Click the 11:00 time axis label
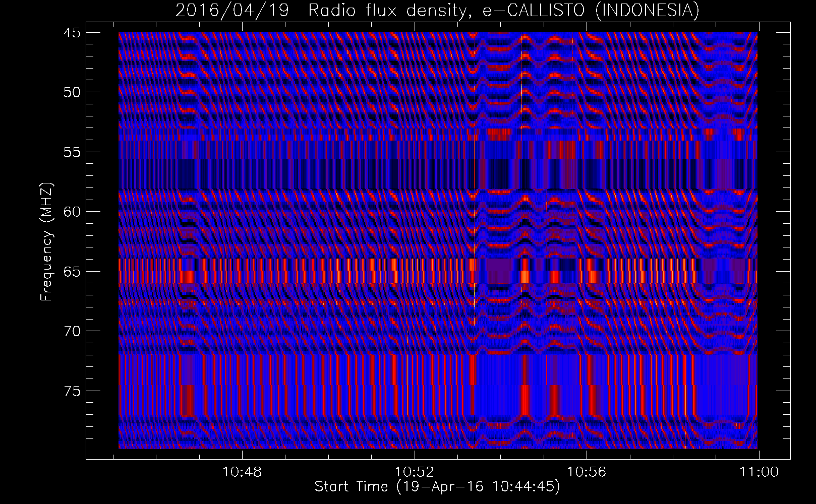 coord(759,472)
